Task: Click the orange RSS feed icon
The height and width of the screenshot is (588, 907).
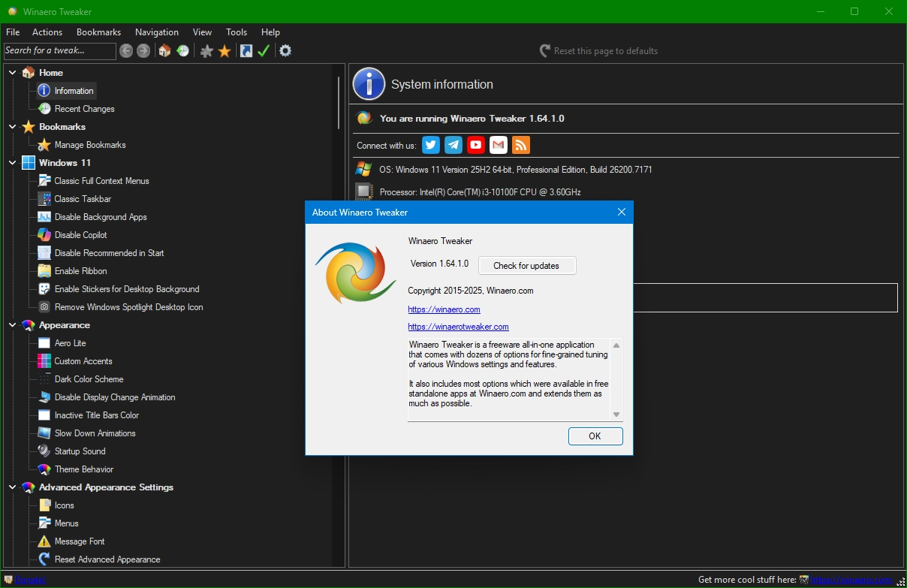Action: [521, 145]
